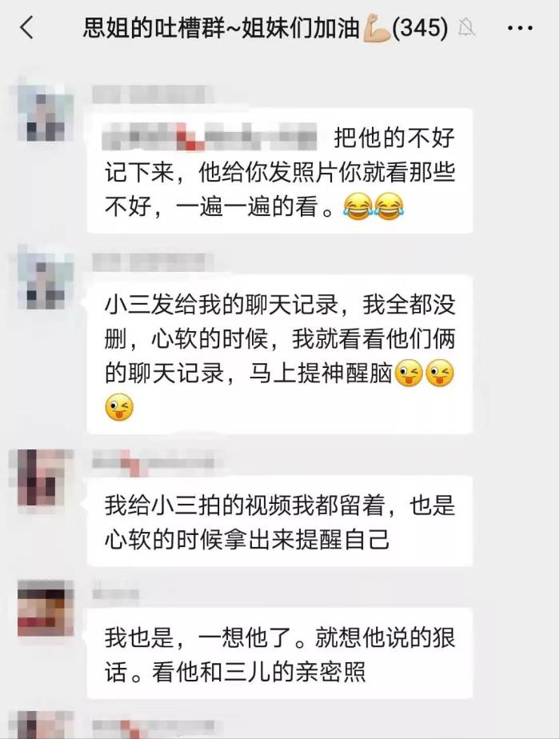Open first sender's pixelated avatar

click(46, 113)
